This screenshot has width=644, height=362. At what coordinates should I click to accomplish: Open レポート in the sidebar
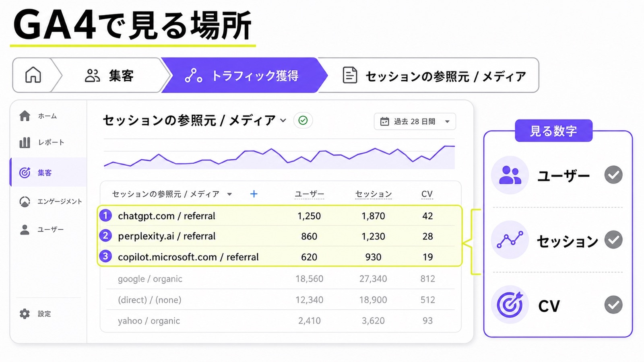(x=47, y=142)
